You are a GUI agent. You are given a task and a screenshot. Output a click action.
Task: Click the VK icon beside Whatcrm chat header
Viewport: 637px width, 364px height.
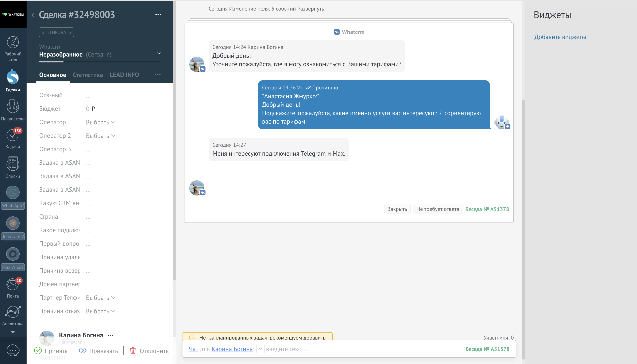tap(337, 32)
